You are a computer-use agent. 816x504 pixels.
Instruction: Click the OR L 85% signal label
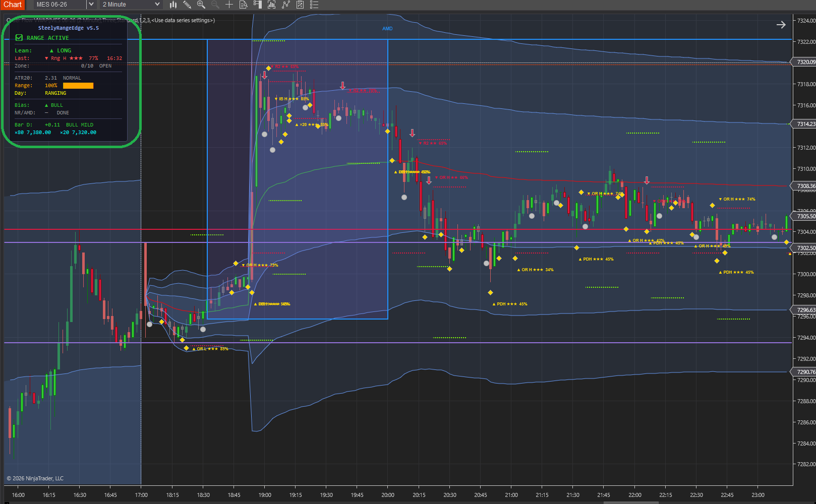point(210,349)
